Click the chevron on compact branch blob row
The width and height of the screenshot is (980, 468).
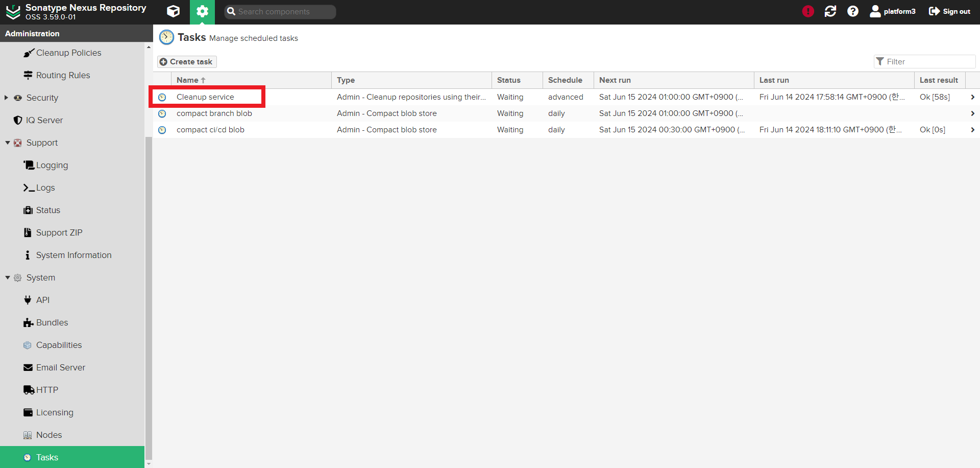pos(972,113)
